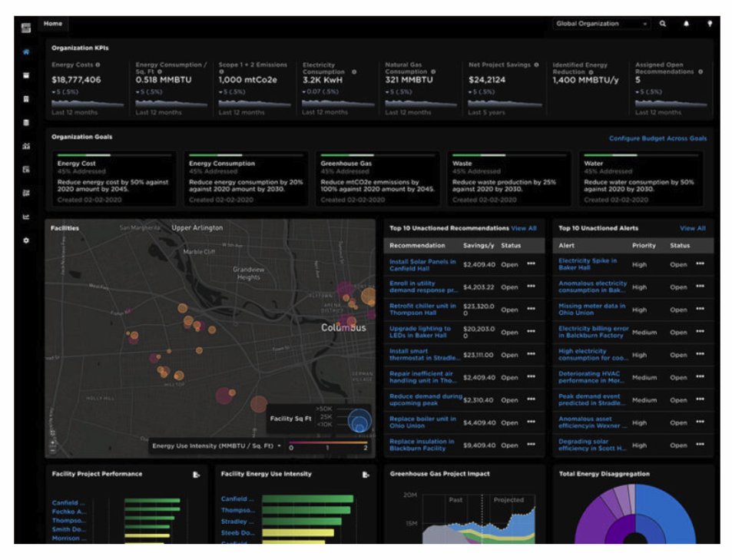Select the Home icon in the left sidebar
This screenshot has height=560, width=732.
click(26, 51)
